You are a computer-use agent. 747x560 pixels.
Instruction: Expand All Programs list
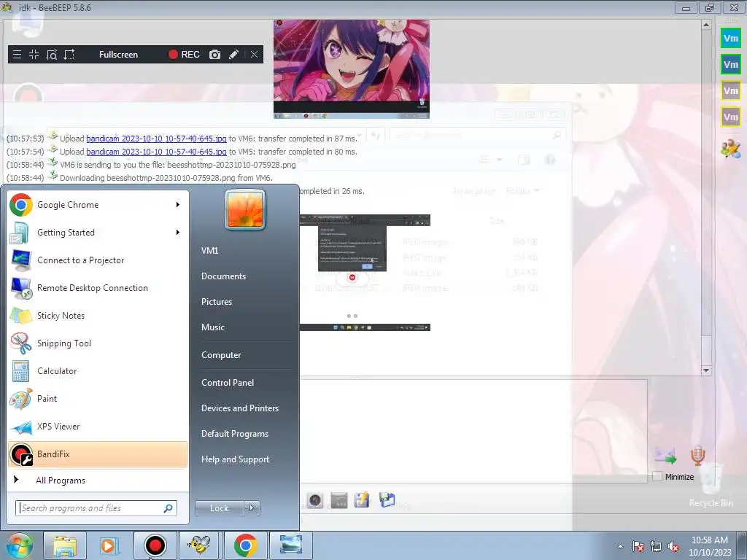click(98, 480)
